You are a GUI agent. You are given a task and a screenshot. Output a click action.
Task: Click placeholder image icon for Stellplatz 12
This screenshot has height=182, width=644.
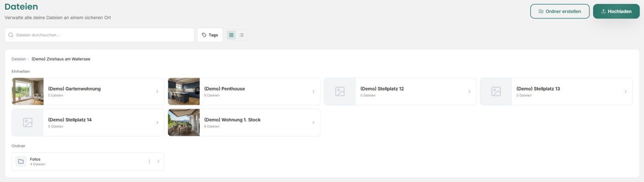340,91
